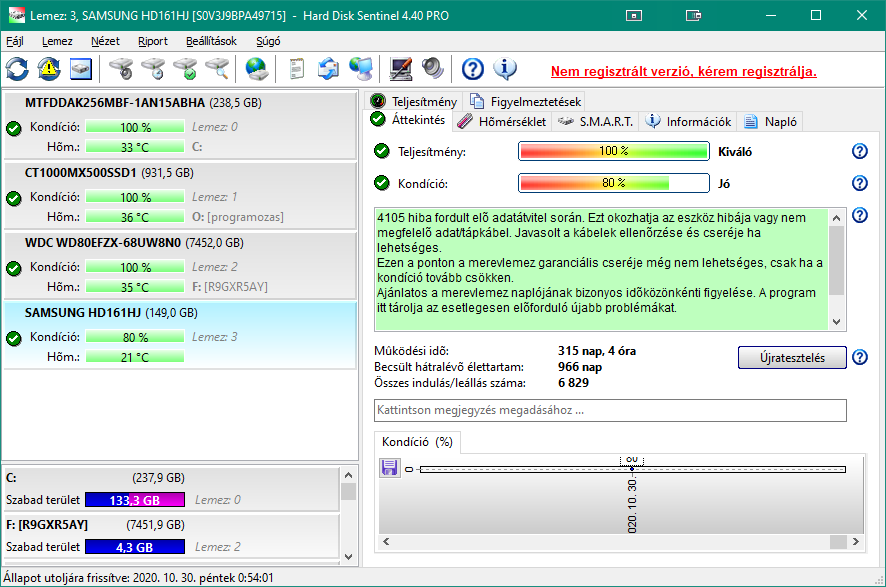Open the Lemez menu
886x587 pixels.
tap(57, 41)
